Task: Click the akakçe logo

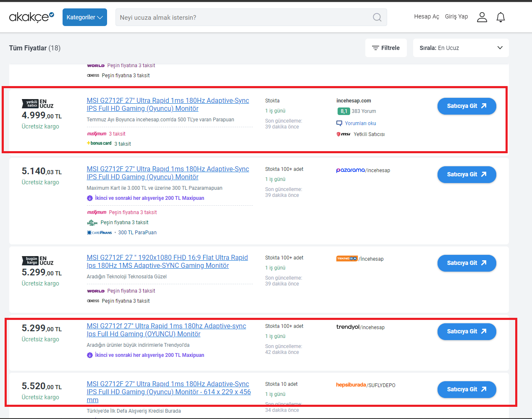Action: [x=31, y=17]
